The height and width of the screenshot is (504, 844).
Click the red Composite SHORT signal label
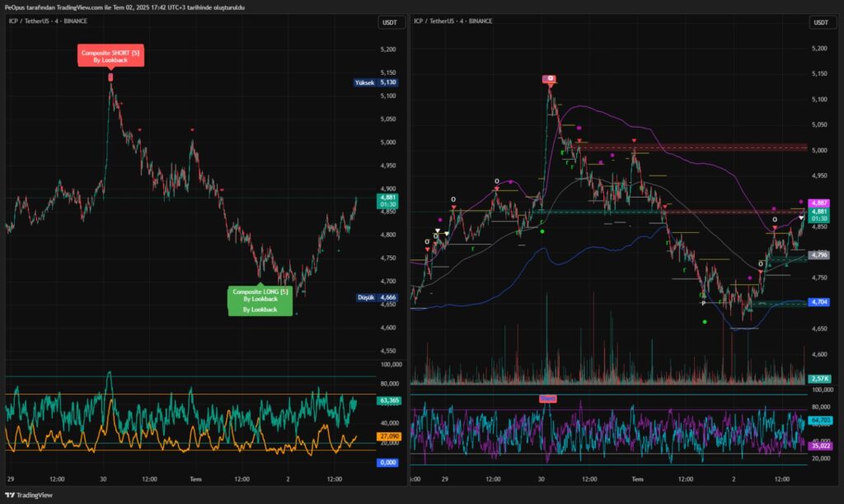point(111,56)
